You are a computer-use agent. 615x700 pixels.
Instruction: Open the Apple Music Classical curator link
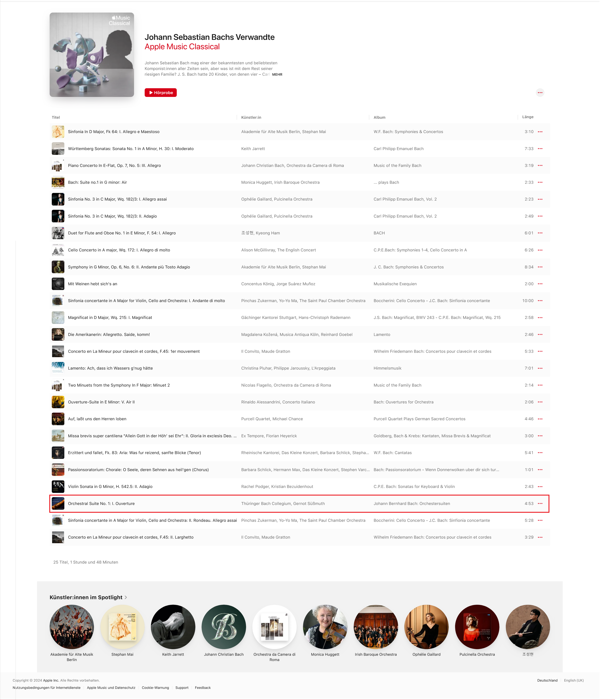[x=182, y=47]
